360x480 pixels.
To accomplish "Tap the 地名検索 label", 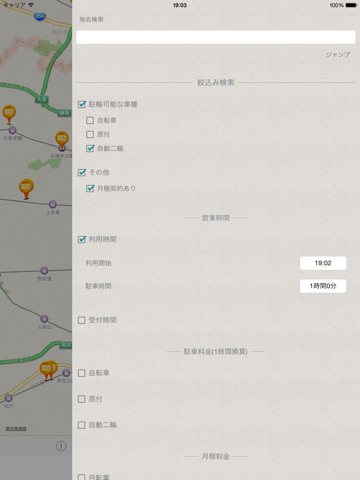I will pyautogui.click(x=91, y=19).
